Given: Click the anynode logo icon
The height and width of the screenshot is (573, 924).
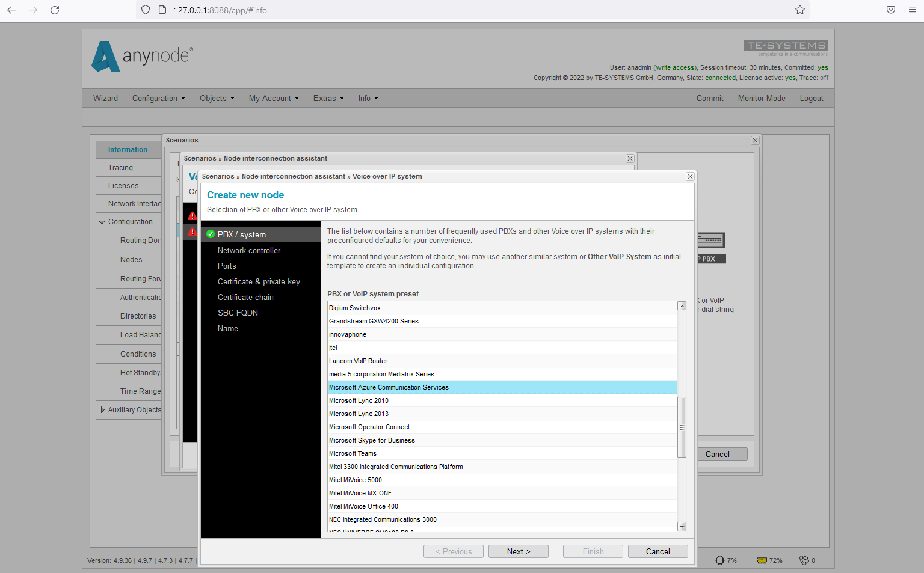Looking at the screenshot, I should (x=105, y=57).
